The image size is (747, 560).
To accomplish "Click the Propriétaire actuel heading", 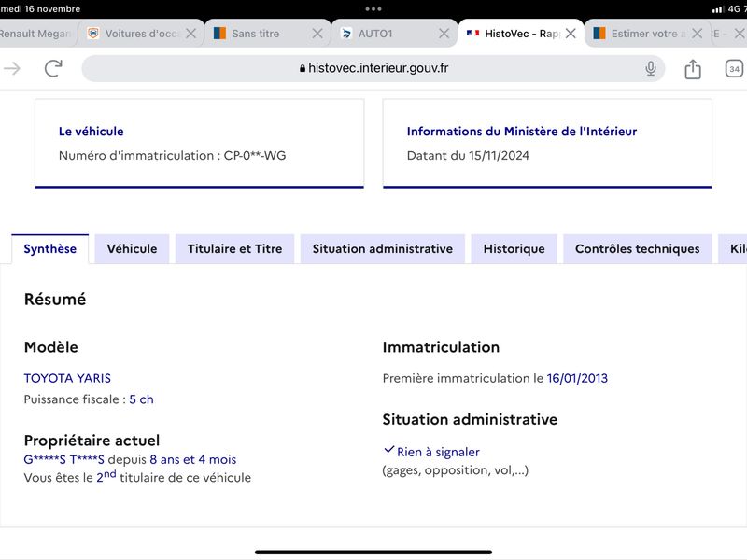I will pos(92,441).
